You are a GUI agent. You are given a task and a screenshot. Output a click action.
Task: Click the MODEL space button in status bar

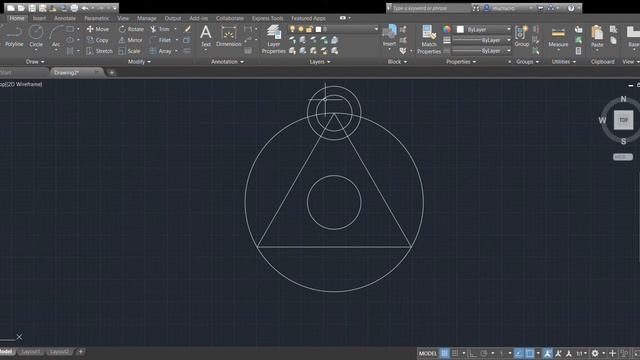coord(427,353)
